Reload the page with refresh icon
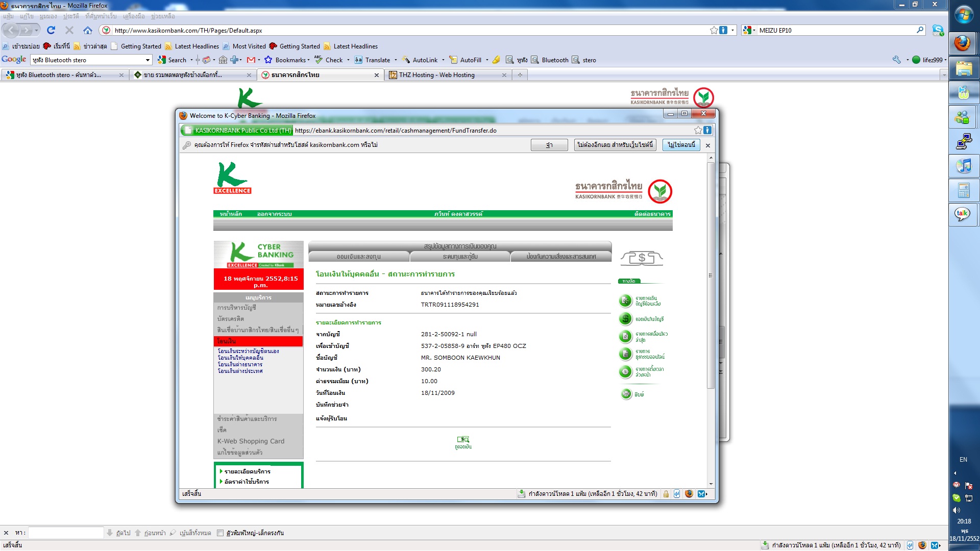 click(51, 30)
